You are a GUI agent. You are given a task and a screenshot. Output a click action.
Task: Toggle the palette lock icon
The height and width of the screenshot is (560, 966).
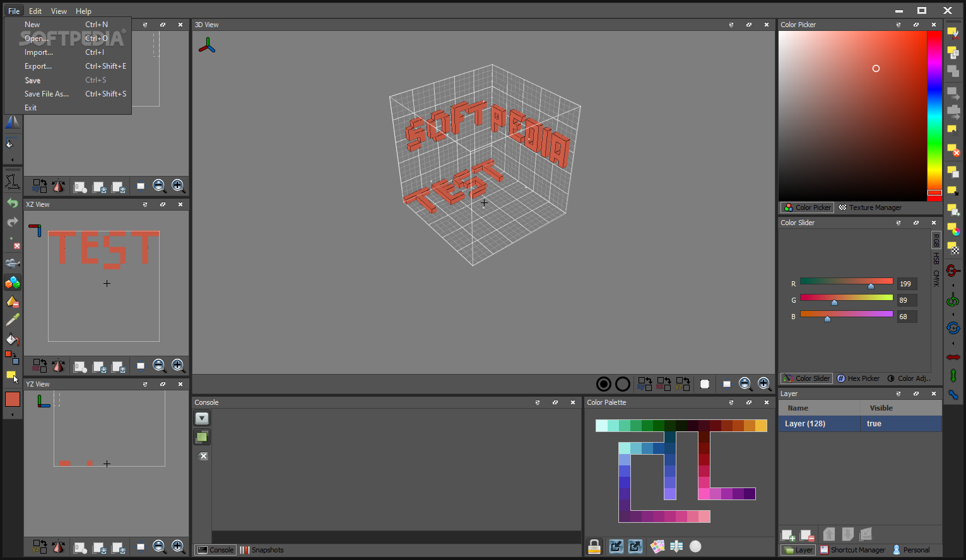click(594, 546)
